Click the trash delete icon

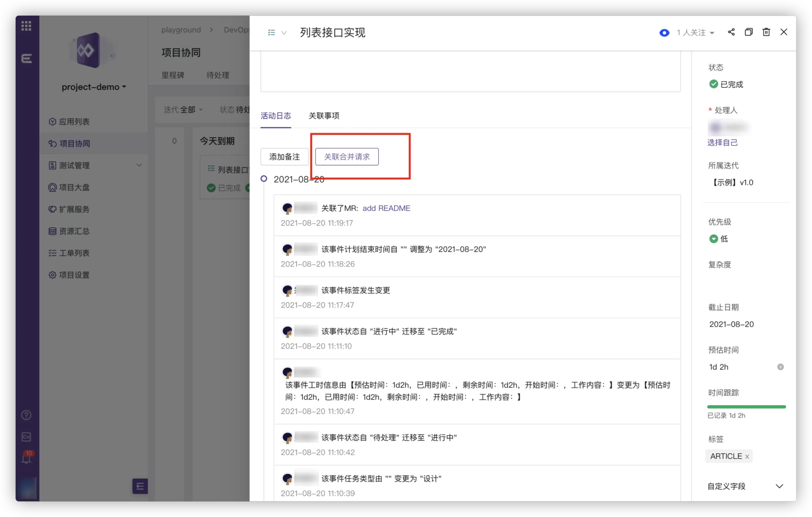766,32
